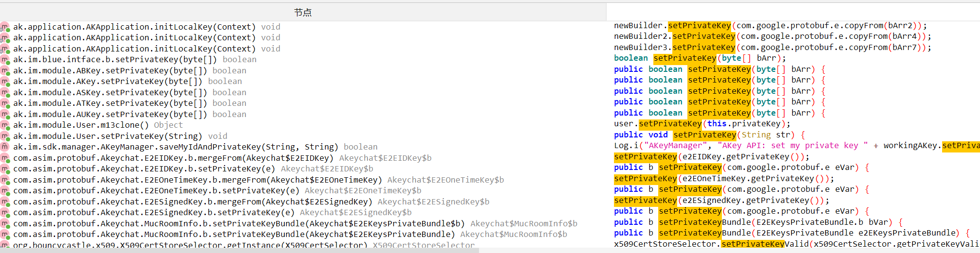
Task: Open the AUKey.setPrivateKey(byte[]) search result
Action: (x=110, y=115)
